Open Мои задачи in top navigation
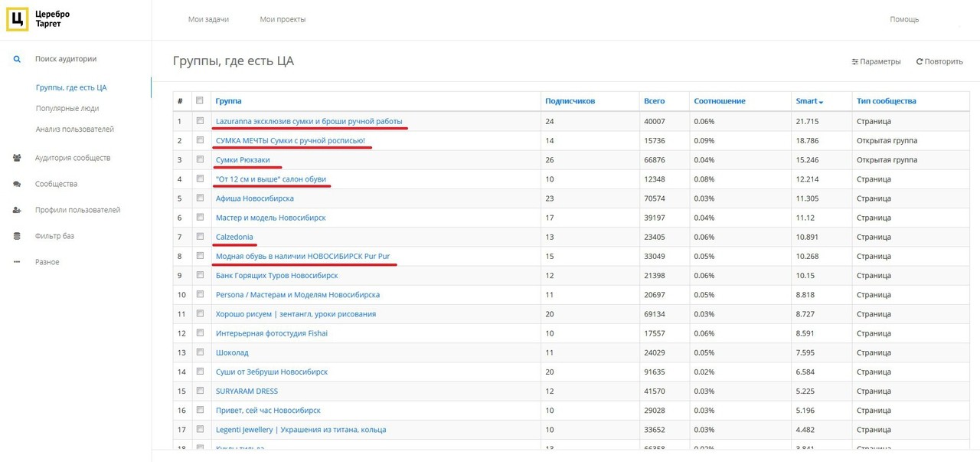Image resolution: width=980 pixels, height=462 pixels. 208,19
